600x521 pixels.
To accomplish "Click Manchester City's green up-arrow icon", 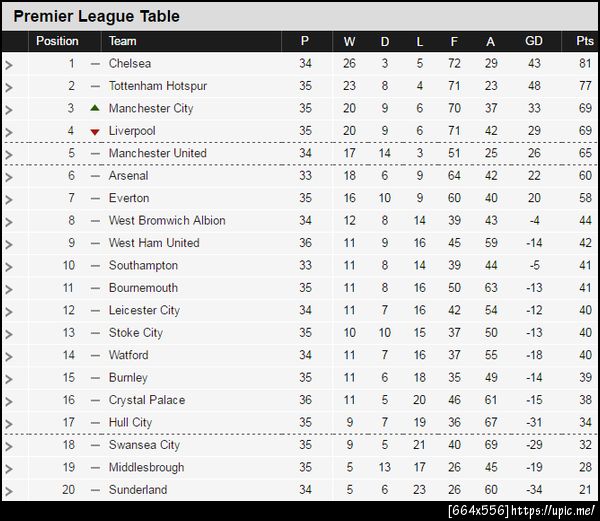I will (x=95, y=108).
